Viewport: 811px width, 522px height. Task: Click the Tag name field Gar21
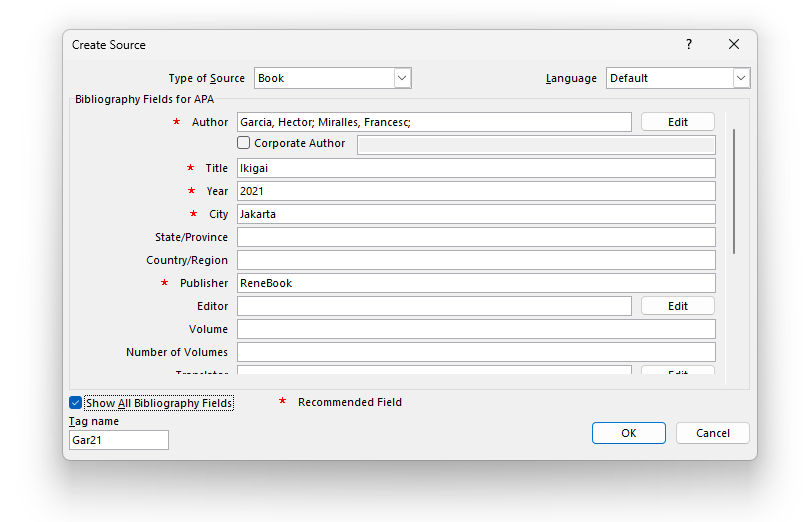118,440
